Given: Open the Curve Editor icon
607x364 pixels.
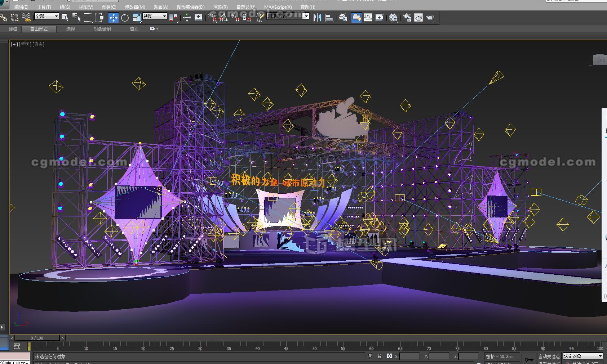Looking at the screenshot, I should point(368,17).
